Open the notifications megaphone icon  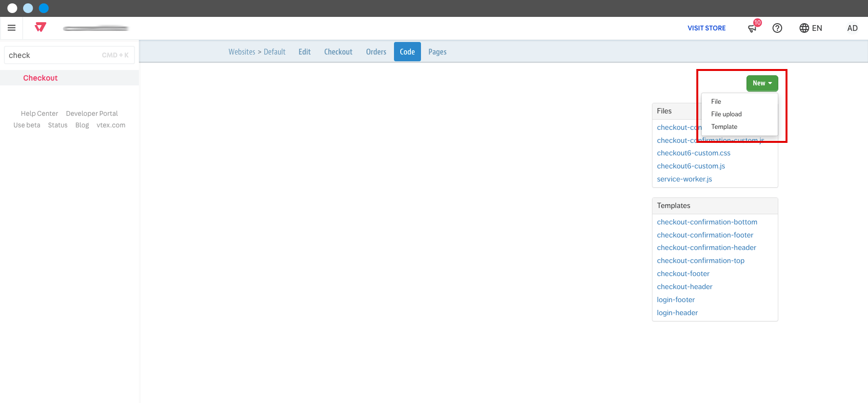pyautogui.click(x=752, y=28)
